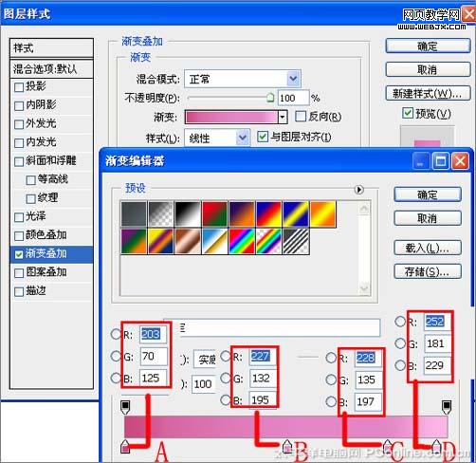The height and width of the screenshot is (463, 476).
Task: Select the dark gray foreground-to-background gradient preset
Action: coord(134,214)
